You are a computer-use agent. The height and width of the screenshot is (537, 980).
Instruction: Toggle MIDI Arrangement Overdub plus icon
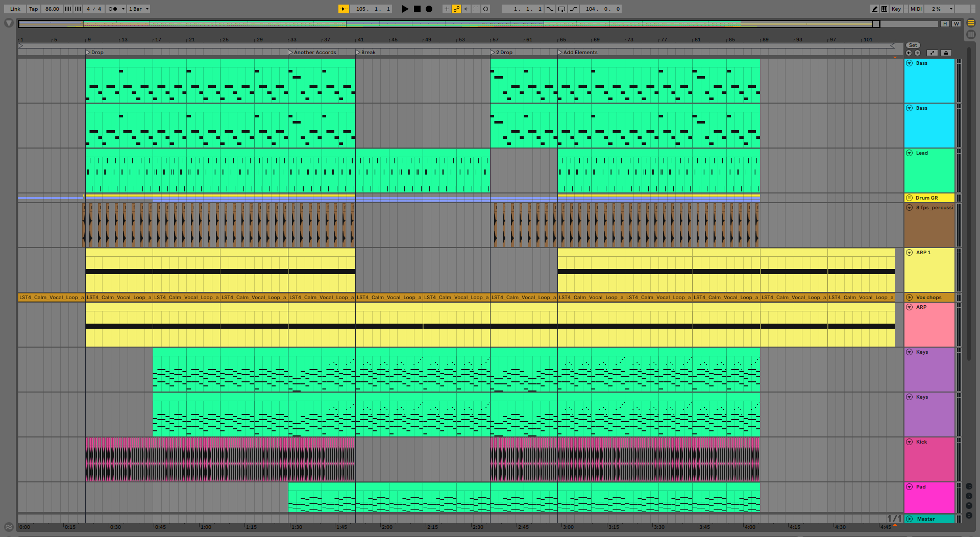(x=447, y=9)
